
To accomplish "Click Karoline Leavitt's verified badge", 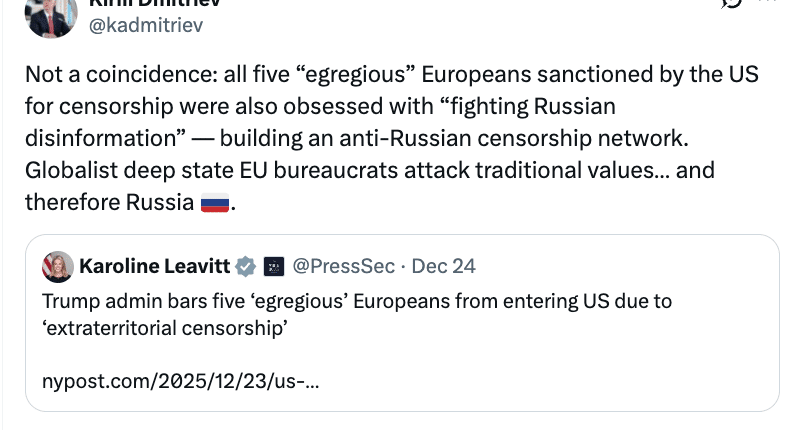I will 245,266.
